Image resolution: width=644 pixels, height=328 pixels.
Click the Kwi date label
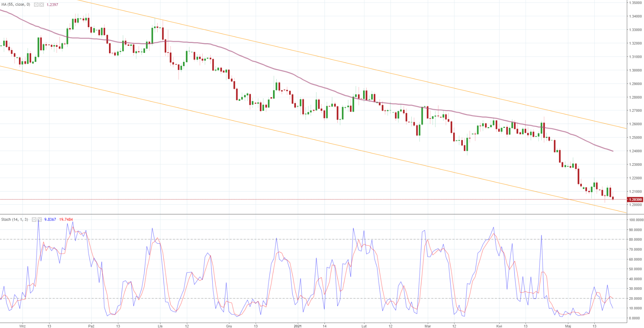(x=499, y=326)
